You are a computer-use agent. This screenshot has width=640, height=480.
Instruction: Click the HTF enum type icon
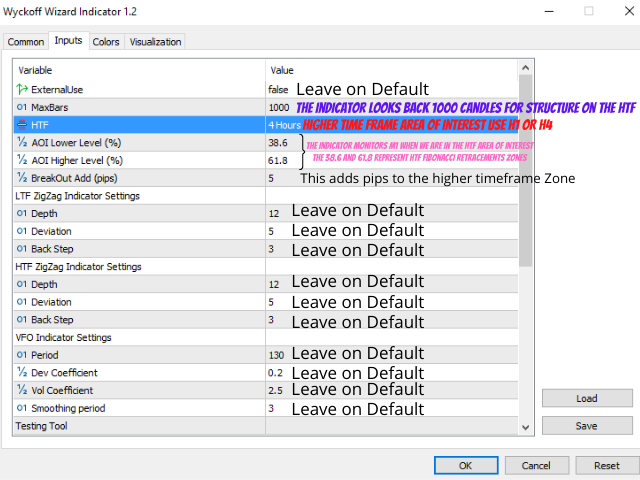22,125
